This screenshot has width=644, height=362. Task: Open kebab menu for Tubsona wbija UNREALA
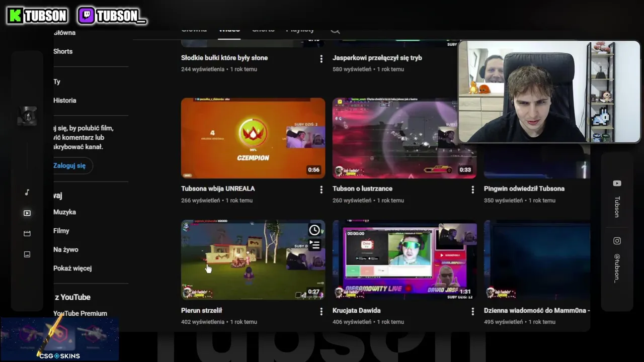[321, 190]
